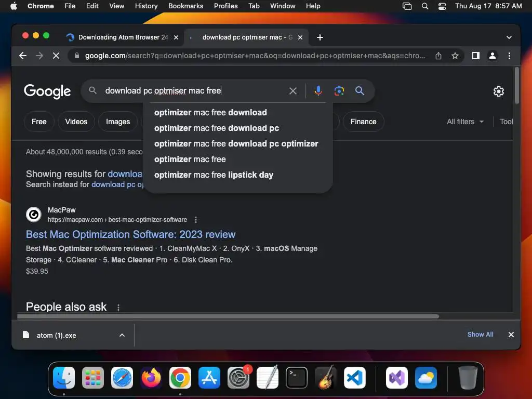Close the downloads bar
This screenshot has height=399, width=532.
pyautogui.click(x=511, y=335)
